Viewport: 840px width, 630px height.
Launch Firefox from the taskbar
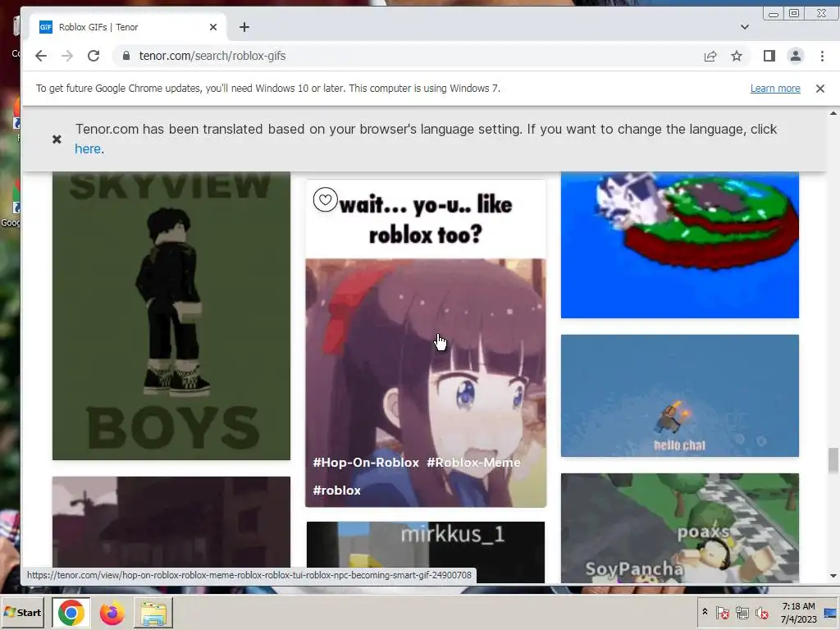112,613
